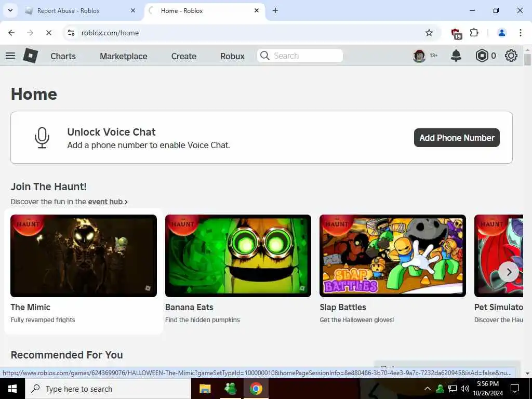Open the event hub link
Viewport: 532px width, 399px height.
(105, 202)
